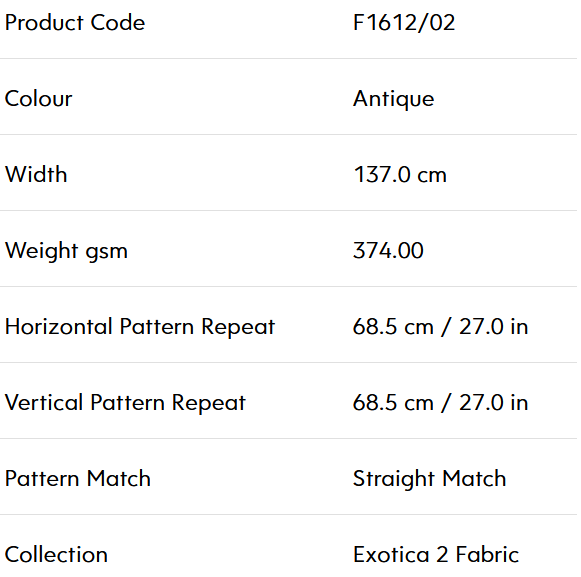This screenshot has width=581, height=577.
Task: Click the word Fabric in Collection value
Action: 487,555
